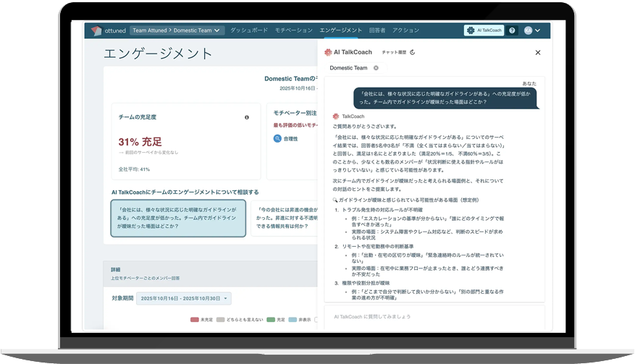Open the 対象期間 date range dropdown
Screen dimensions: 635x364
(184, 298)
